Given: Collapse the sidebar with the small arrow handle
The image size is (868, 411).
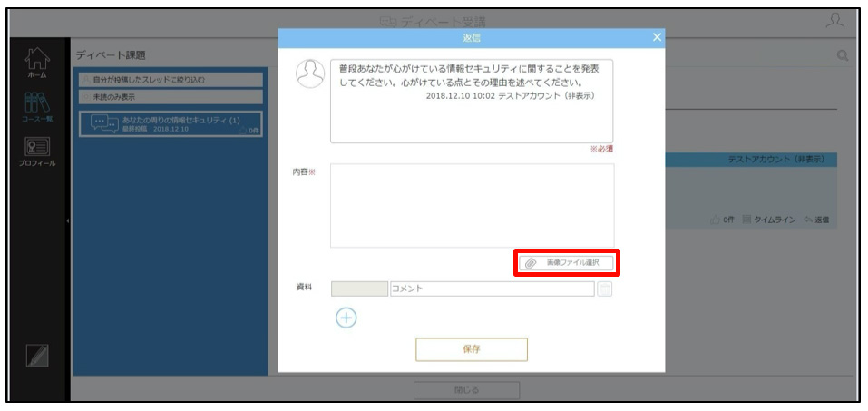Looking at the screenshot, I should coord(67,221).
